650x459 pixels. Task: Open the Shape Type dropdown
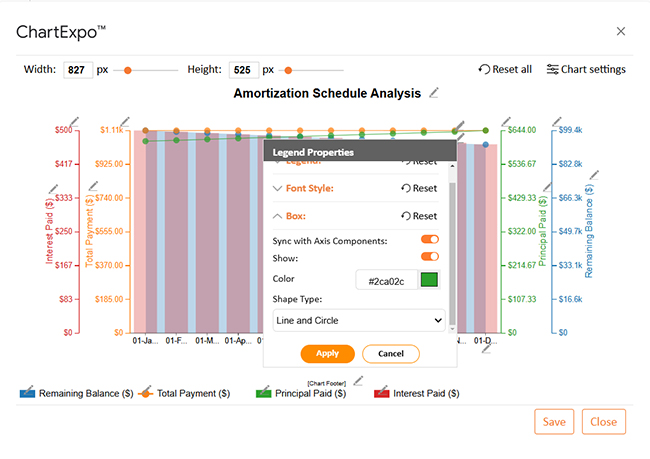(x=359, y=320)
